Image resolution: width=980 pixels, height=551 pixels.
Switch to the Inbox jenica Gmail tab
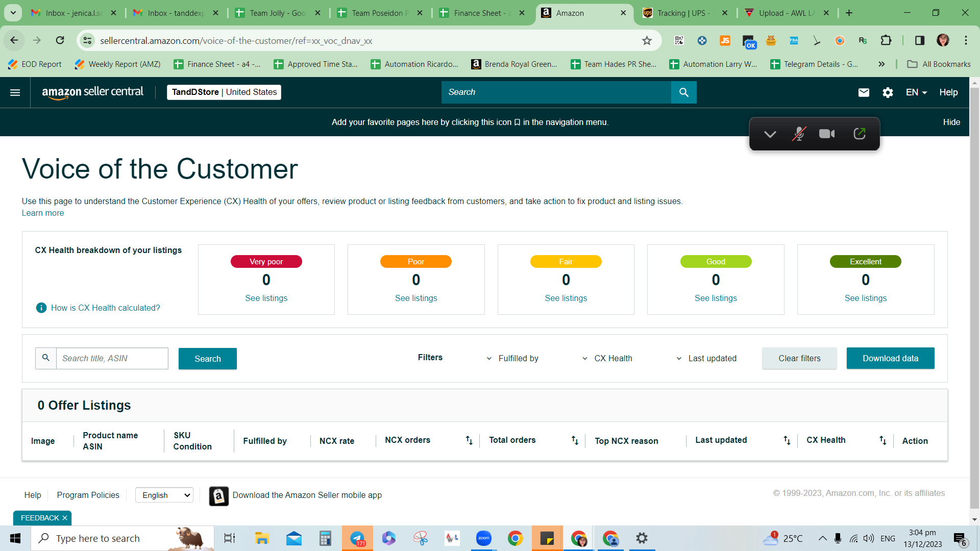(73, 13)
